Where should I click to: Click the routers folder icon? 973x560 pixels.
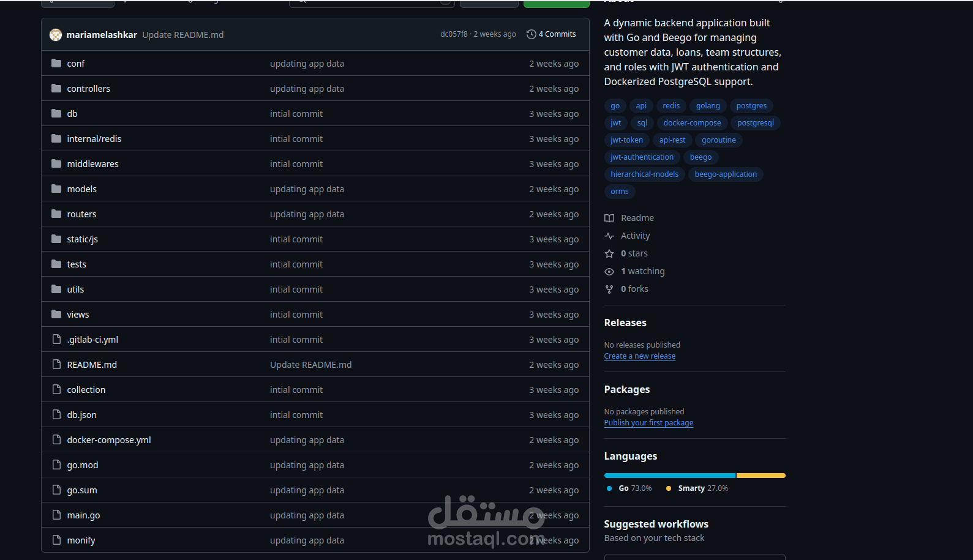(56, 214)
